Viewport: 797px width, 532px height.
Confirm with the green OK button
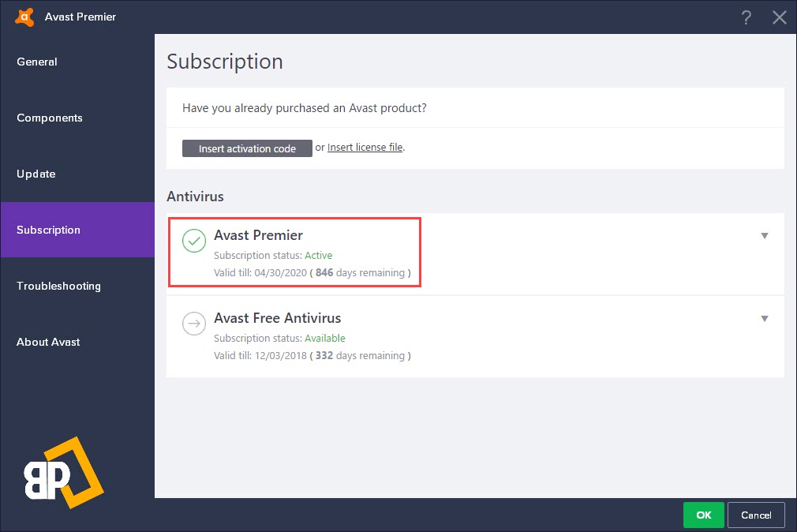pos(703,515)
